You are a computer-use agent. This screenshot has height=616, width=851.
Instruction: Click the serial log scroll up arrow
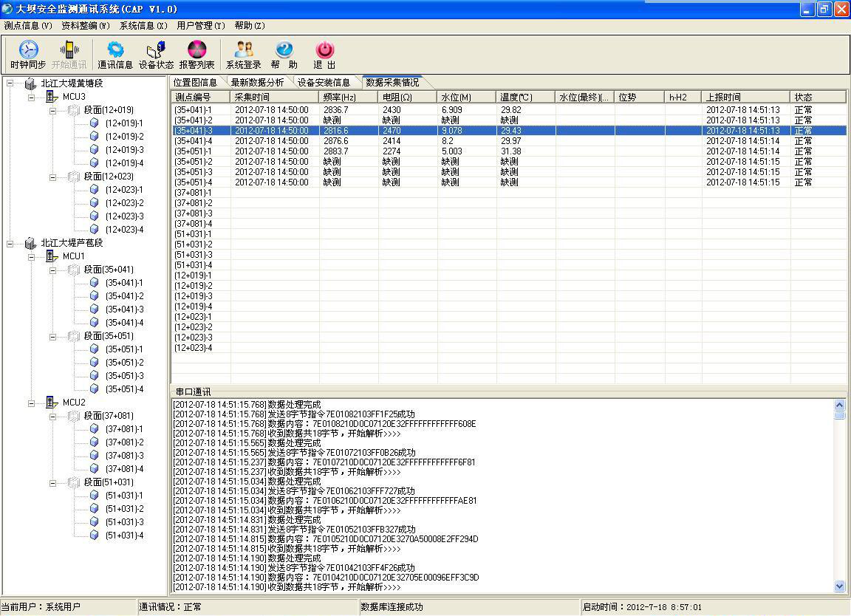840,405
